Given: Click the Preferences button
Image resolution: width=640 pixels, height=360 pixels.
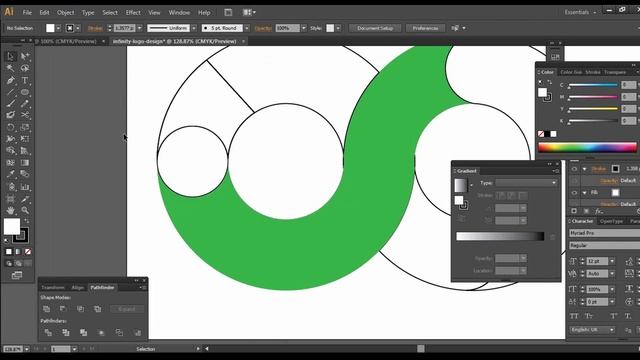Looking at the screenshot, I should [x=425, y=28].
